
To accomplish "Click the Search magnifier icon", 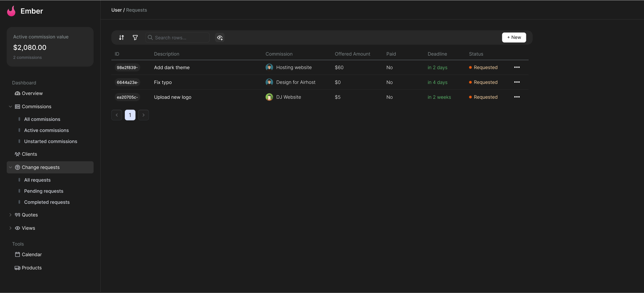I will coord(150,38).
